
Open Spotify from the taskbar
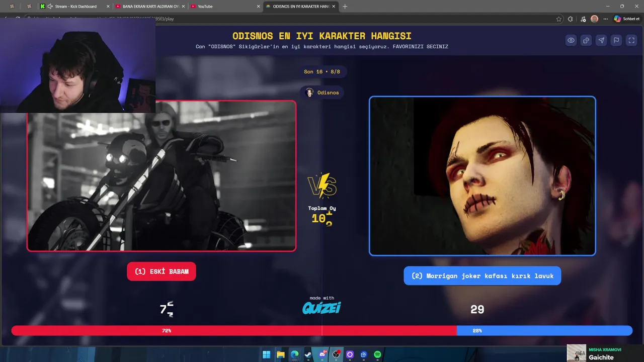pos(377,354)
